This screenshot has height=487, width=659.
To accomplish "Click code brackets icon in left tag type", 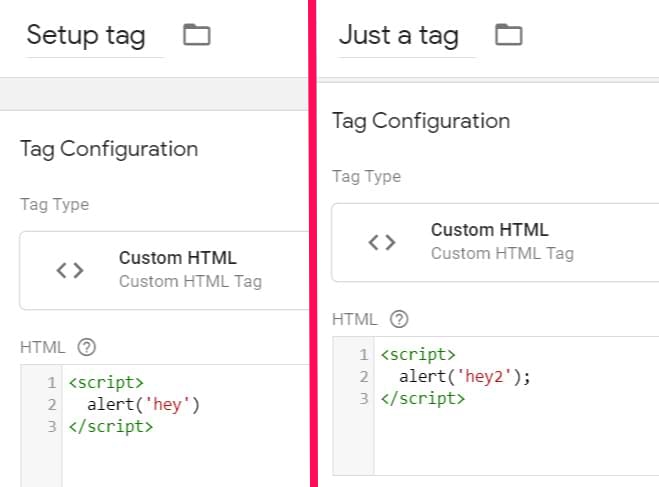I will coord(70,270).
